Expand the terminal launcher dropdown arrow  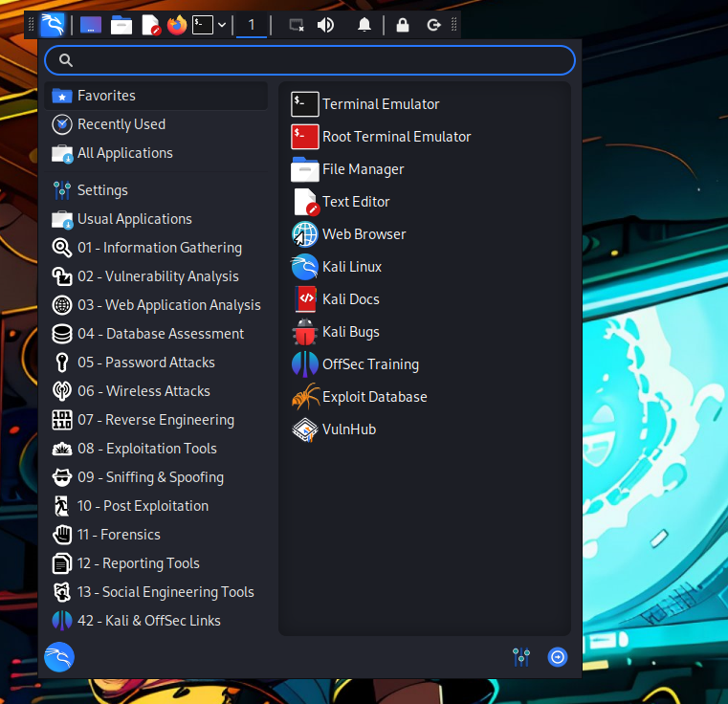[222, 25]
